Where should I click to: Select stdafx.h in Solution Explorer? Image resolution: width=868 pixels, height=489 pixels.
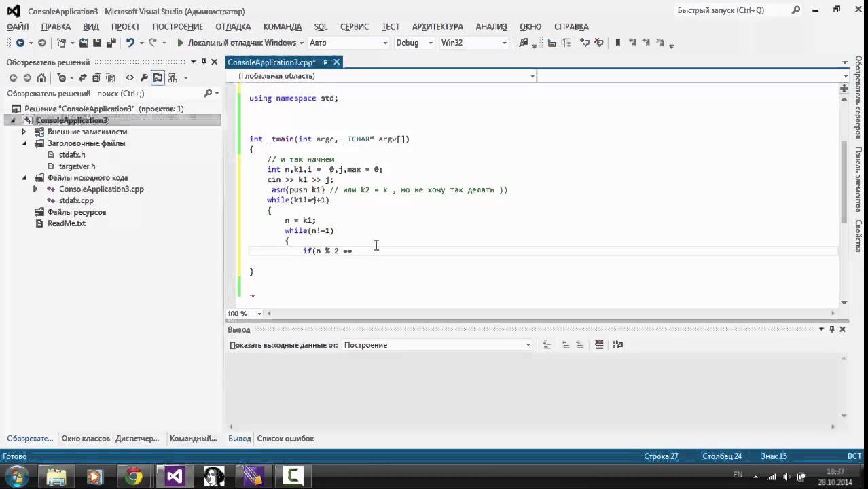click(x=72, y=155)
